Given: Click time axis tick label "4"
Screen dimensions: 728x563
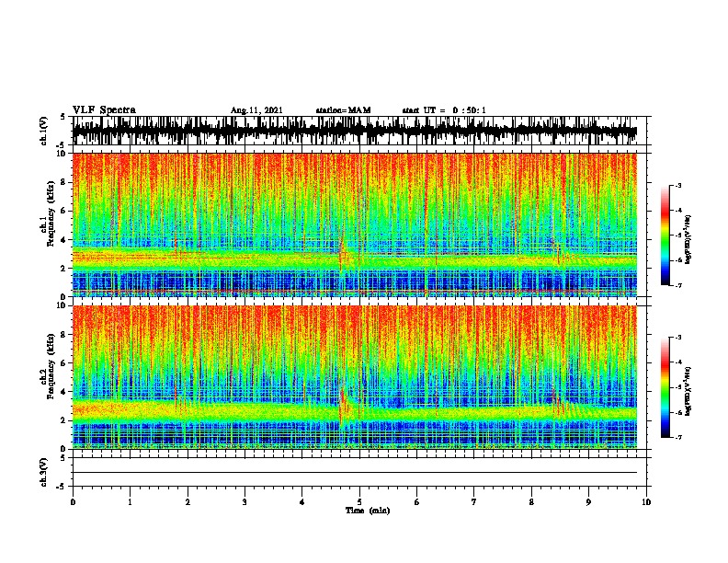Looking at the screenshot, I should tap(302, 502).
